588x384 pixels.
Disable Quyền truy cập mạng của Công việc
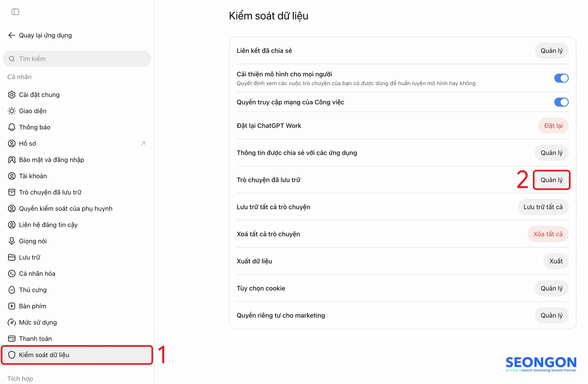coord(561,102)
